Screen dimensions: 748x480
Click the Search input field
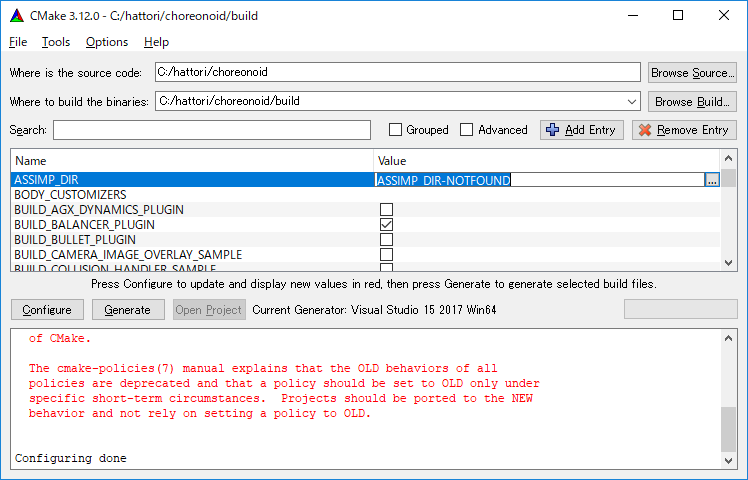(211, 130)
